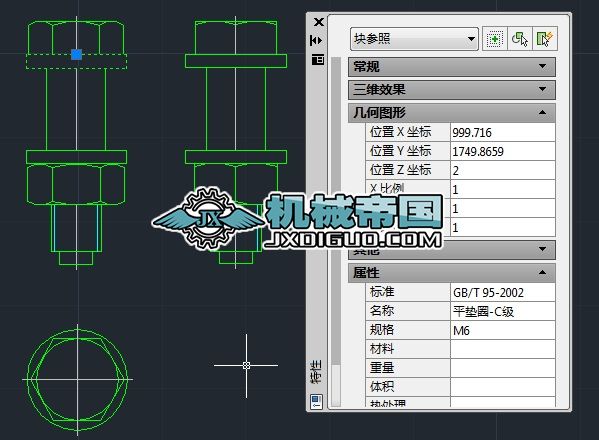Edit the X 比例 value field
The width and height of the screenshot is (599, 440).
(x=503, y=189)
